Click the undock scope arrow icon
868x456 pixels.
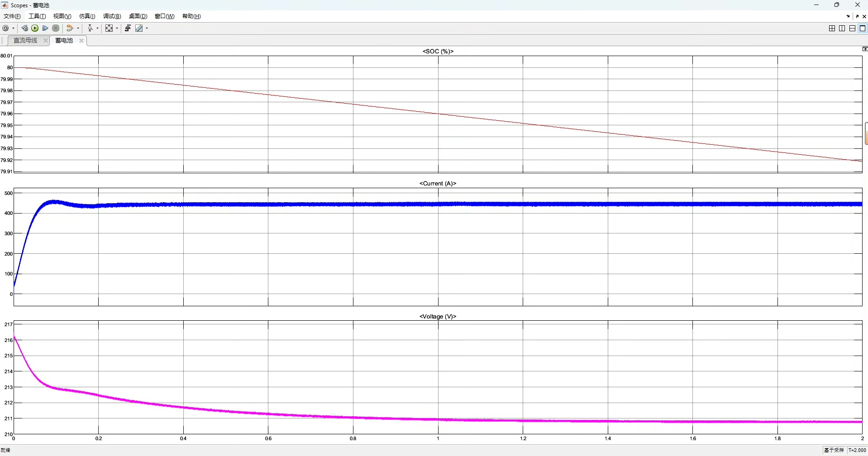858,16
